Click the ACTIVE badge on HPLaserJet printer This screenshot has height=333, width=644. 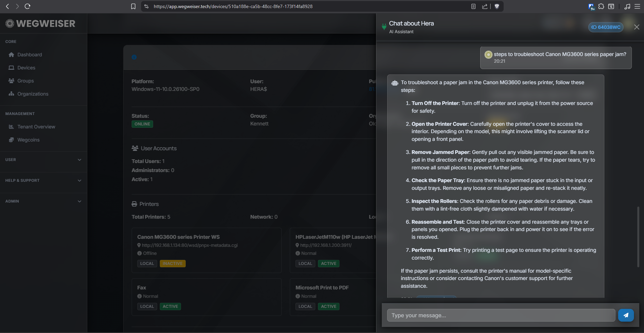(x=329, y=264)
